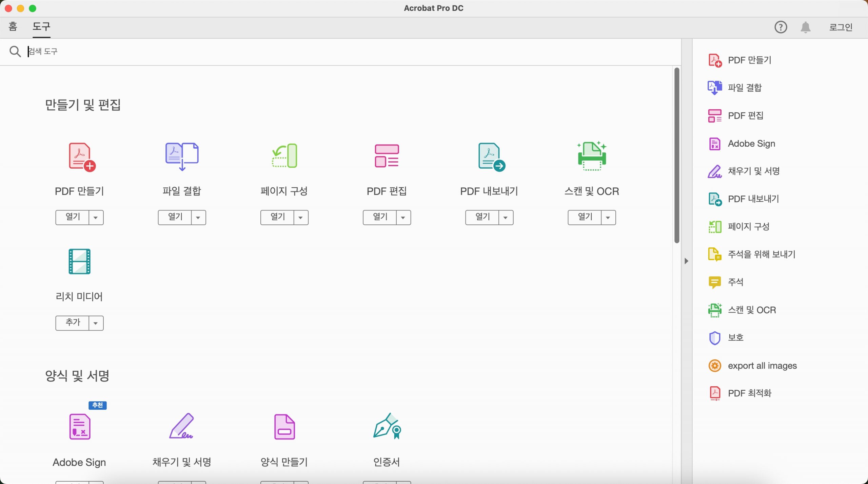The height and width of the screenshot is (484, 868).
Task: Click the PDF 편집 icon in the main grid
Action: coord(387,156)
